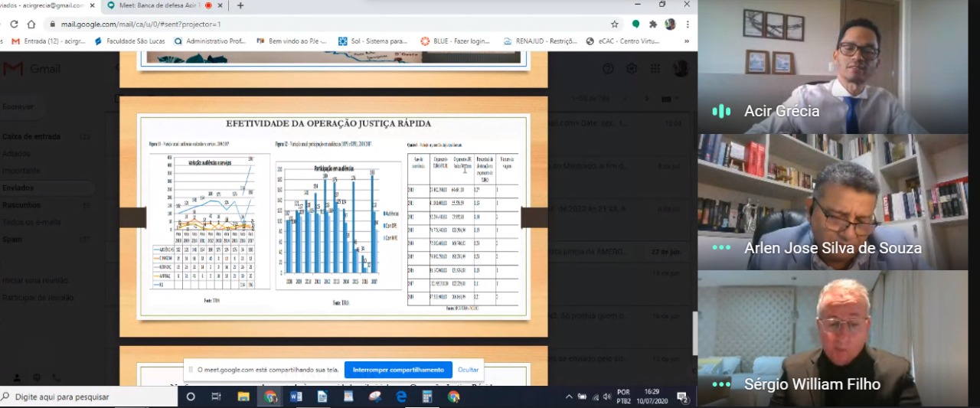Click the Windows search box
The height and width of the screenshot is (408, 980).
tap(88, 397)
